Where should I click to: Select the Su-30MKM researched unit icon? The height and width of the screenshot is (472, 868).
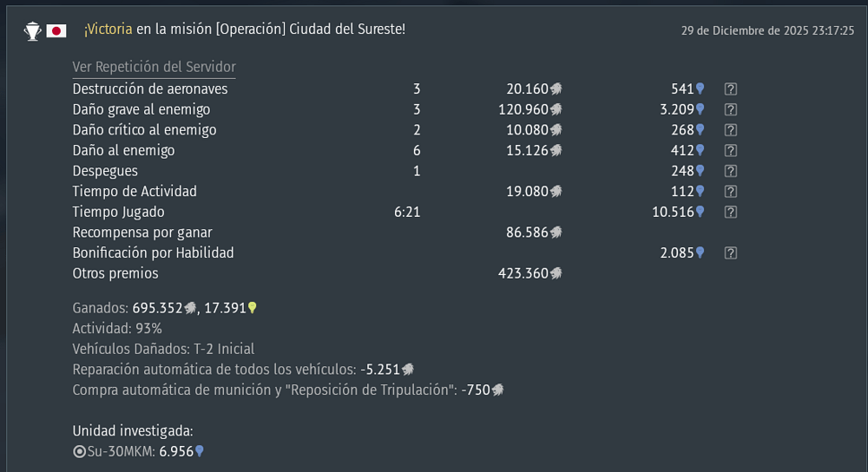80,451
